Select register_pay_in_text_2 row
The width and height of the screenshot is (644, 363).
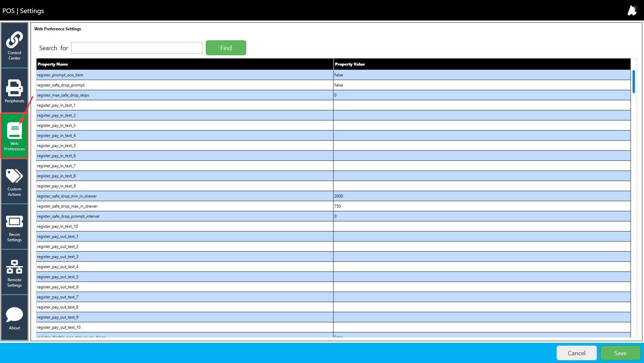(x=333, y=115)
